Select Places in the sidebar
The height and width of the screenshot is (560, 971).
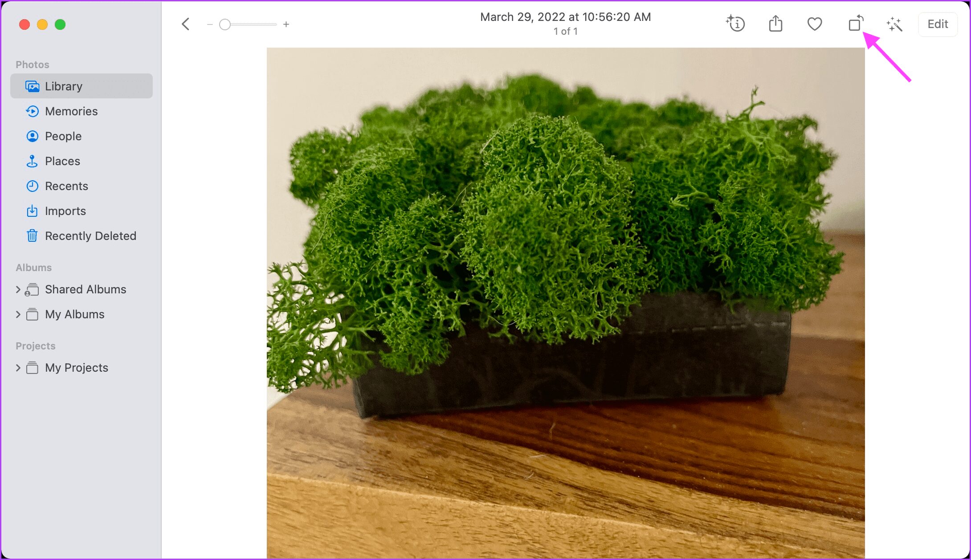click(x=62, y=161)
